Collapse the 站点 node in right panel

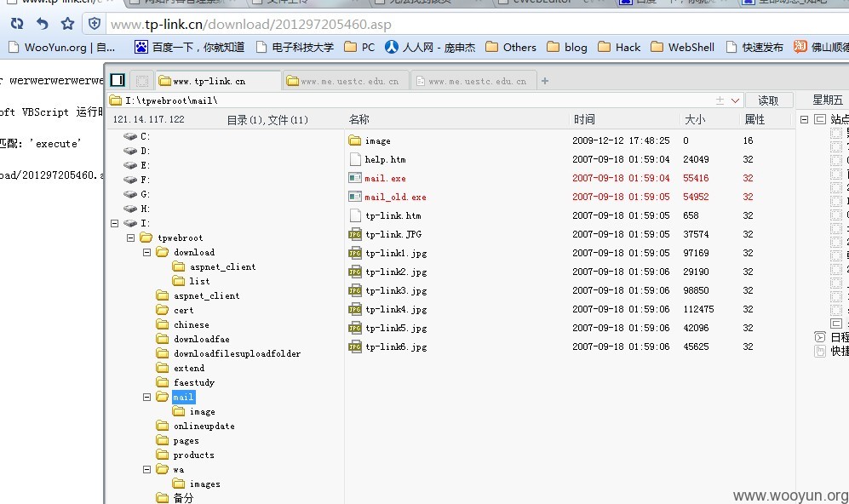(x=805, y=119)
